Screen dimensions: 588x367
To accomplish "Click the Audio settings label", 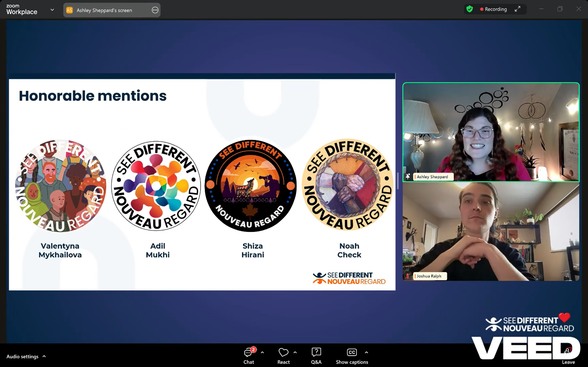I will 22,356.
